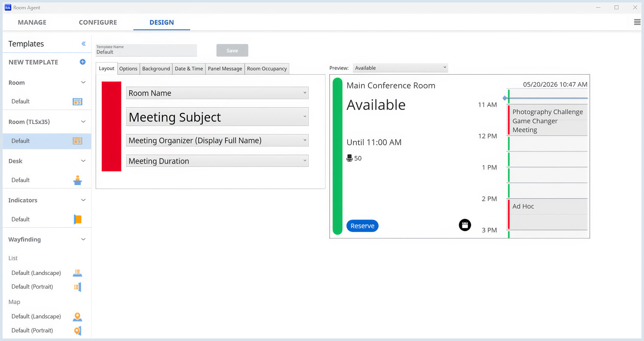Select Default under Indicators templates
This screenshot has width=644, height=341.
21,219
